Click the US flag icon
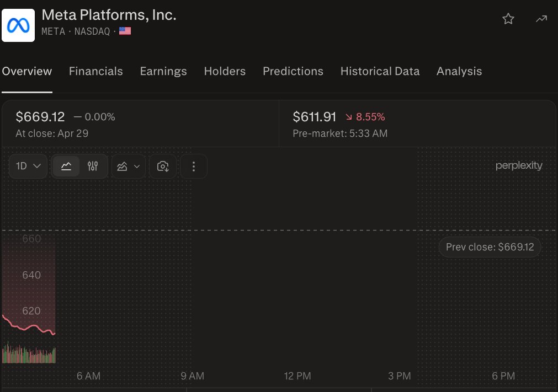Viewport: 558px width, 392px height. [x=125, y=31]
